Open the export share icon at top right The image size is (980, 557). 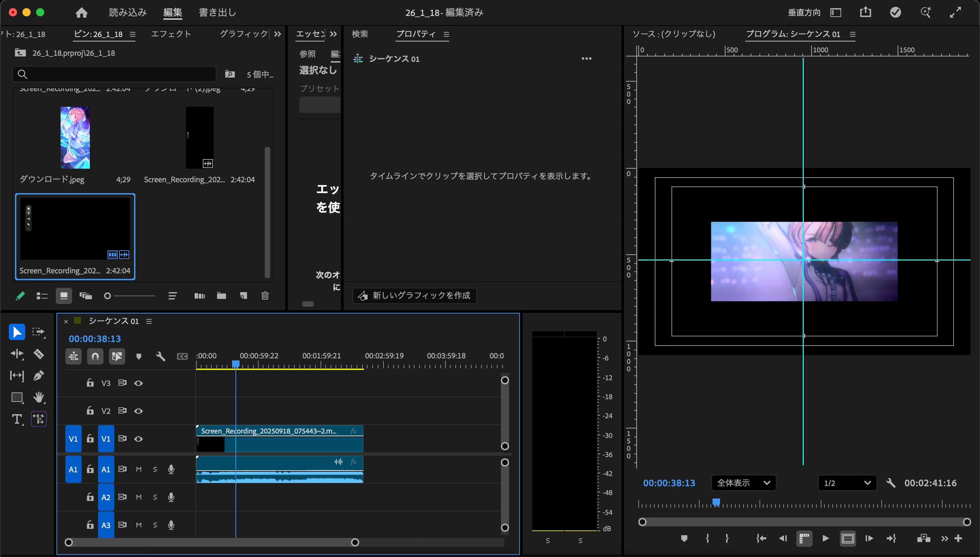click(x=866, y=12)
